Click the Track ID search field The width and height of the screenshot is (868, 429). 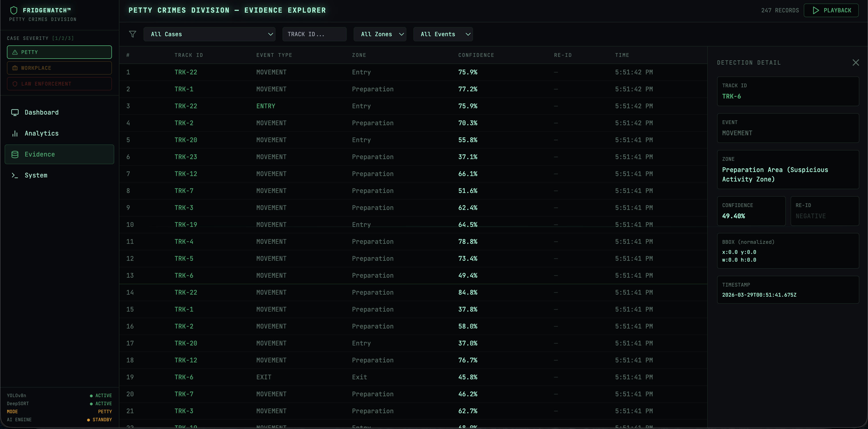coord(314,34)
